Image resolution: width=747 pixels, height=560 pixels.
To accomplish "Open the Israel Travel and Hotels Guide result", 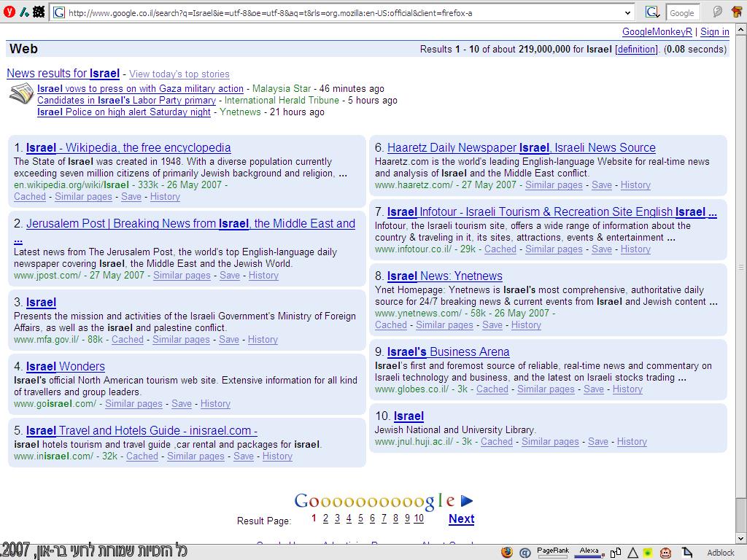I will pyautogui.click(x=142, y=430).
